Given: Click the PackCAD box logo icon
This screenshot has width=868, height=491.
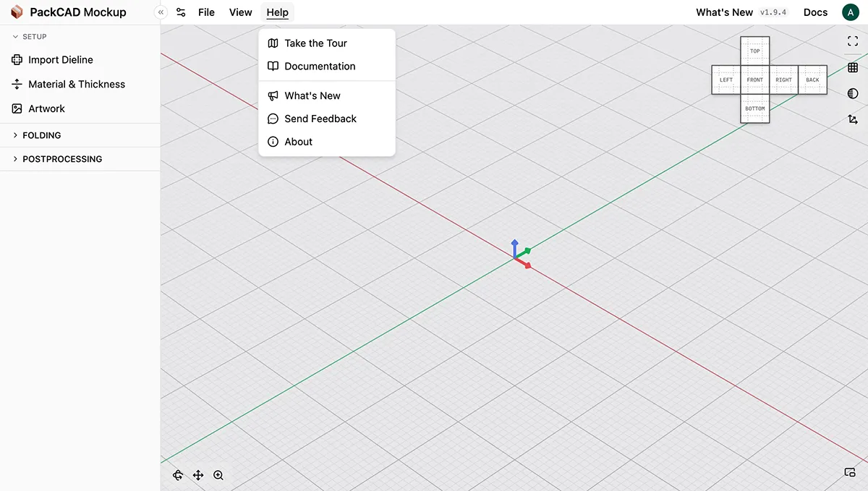Looking at the screenshot, I should [17, 12].
